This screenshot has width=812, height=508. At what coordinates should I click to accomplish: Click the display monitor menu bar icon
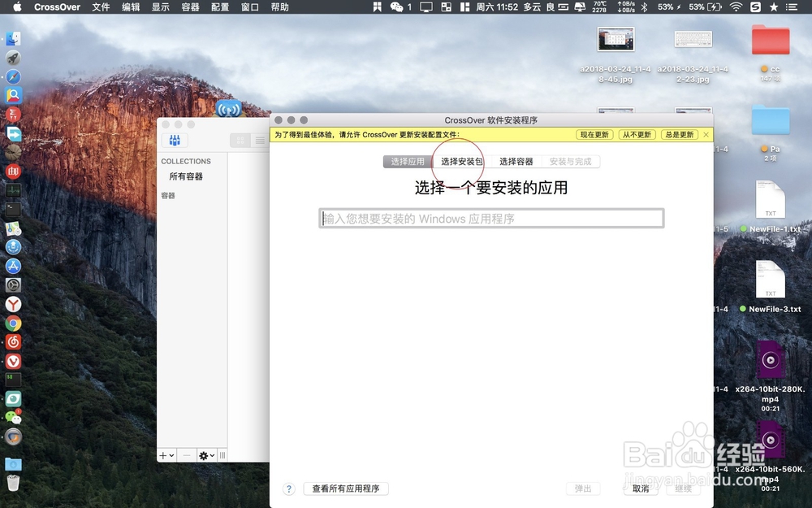[x=426, y=7]
